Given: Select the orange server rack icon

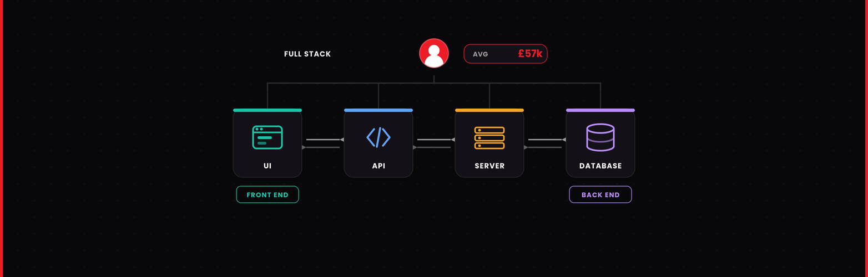Looking at the screenshot, I should tap(489, 137).
